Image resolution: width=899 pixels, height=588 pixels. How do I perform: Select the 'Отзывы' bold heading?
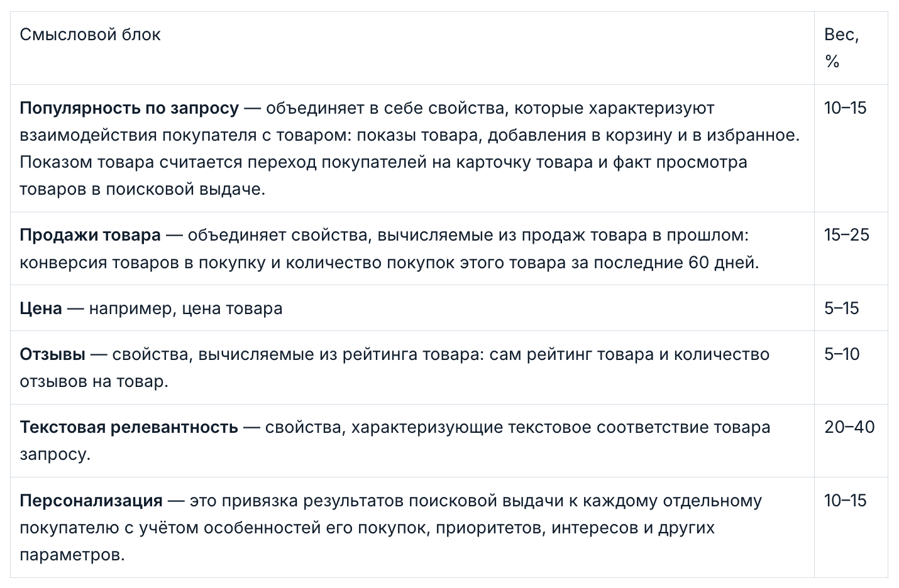pyautogui.click(x=52, y=354)
